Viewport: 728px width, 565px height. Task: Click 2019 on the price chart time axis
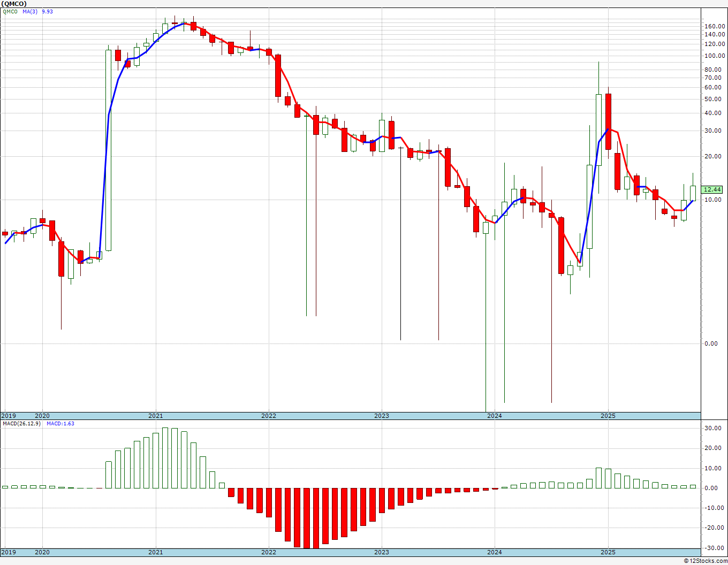pyautogui.click(x=9, y=416)
